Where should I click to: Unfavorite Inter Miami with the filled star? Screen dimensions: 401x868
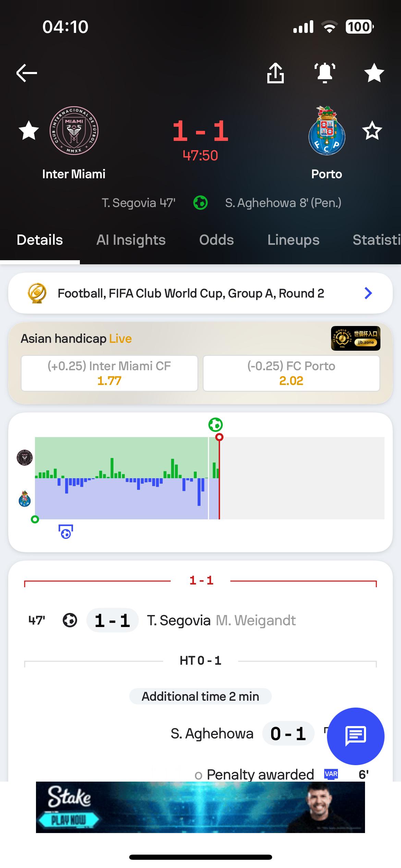pyautogui.click(x=29, y=131)
